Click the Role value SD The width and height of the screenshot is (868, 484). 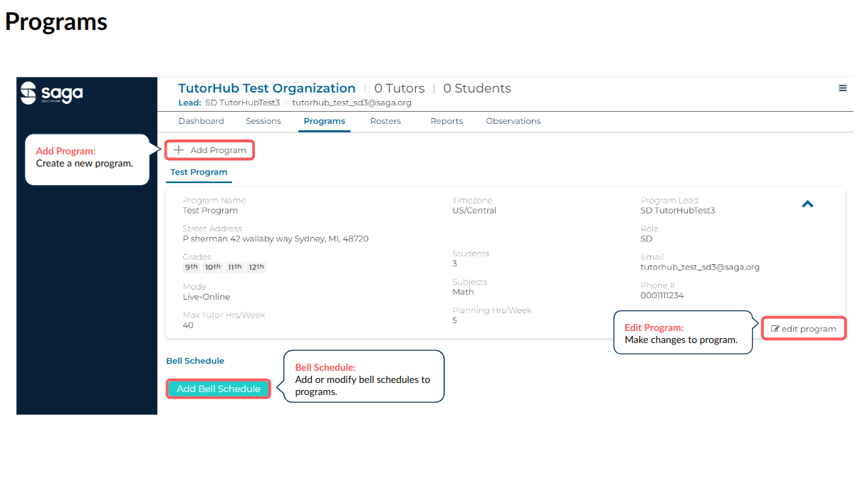pos(647,239)
